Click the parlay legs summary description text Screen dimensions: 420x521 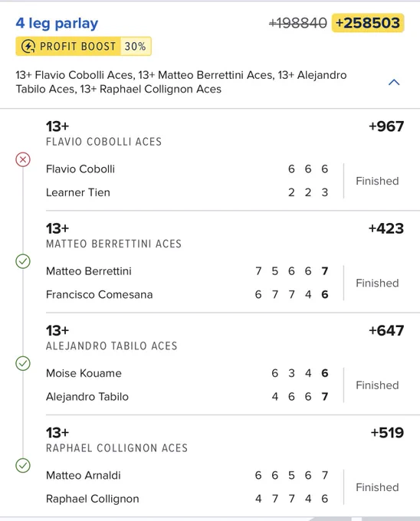click(181, 82)
